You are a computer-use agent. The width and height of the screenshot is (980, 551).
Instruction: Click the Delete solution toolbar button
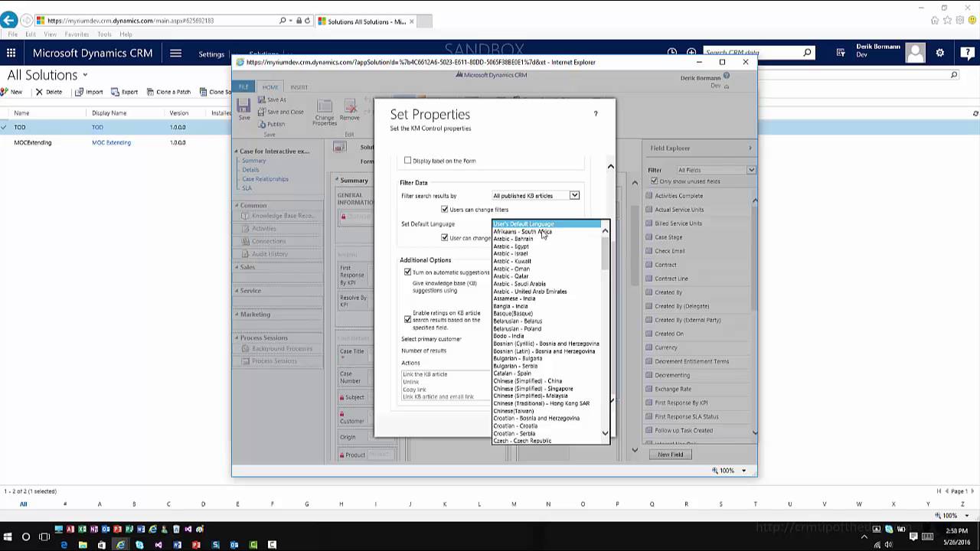point(49,92)
